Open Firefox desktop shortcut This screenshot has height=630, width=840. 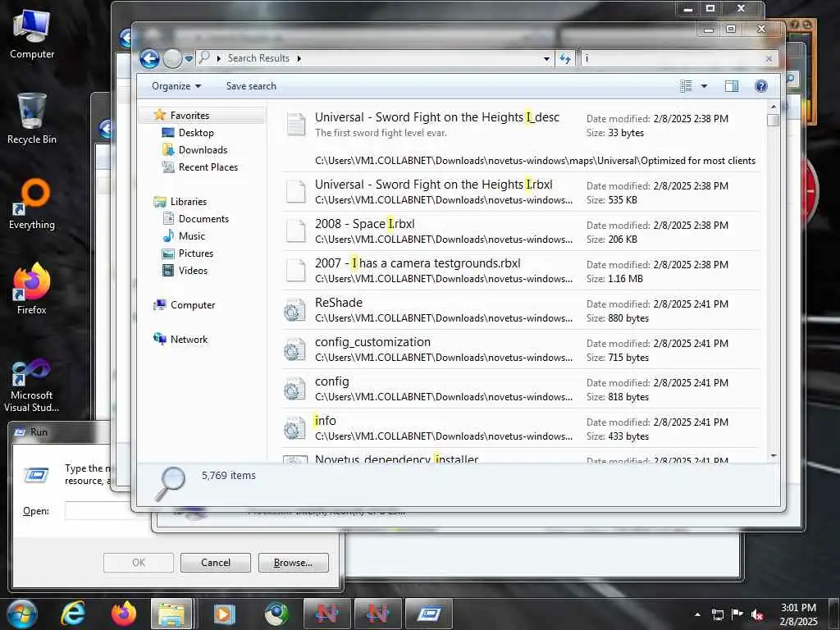(x=32, y=289)
